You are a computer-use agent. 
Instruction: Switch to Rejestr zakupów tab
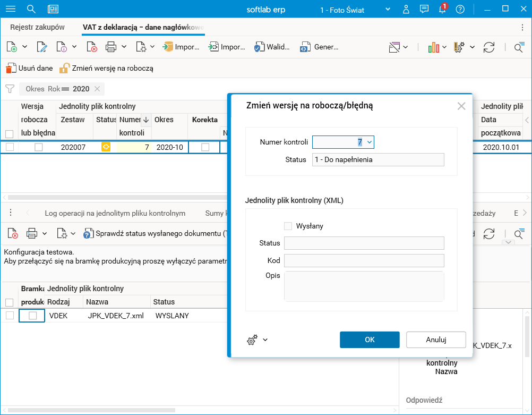(37, 27)
